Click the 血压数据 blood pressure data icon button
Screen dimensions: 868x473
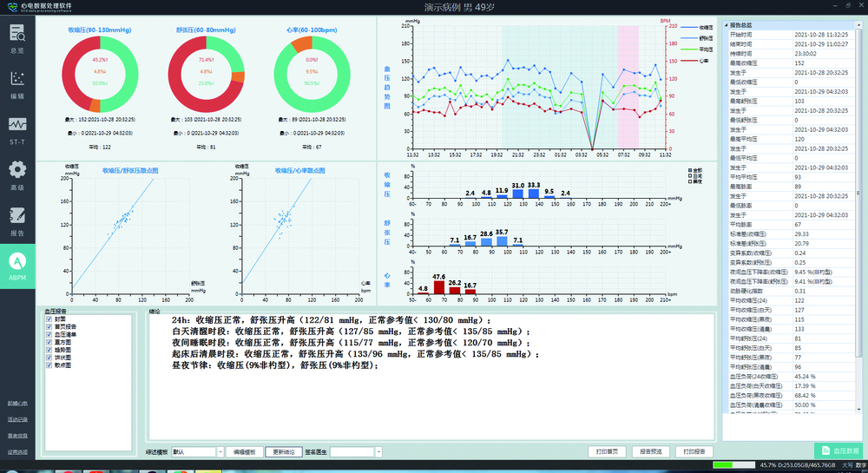coord(838,450)
